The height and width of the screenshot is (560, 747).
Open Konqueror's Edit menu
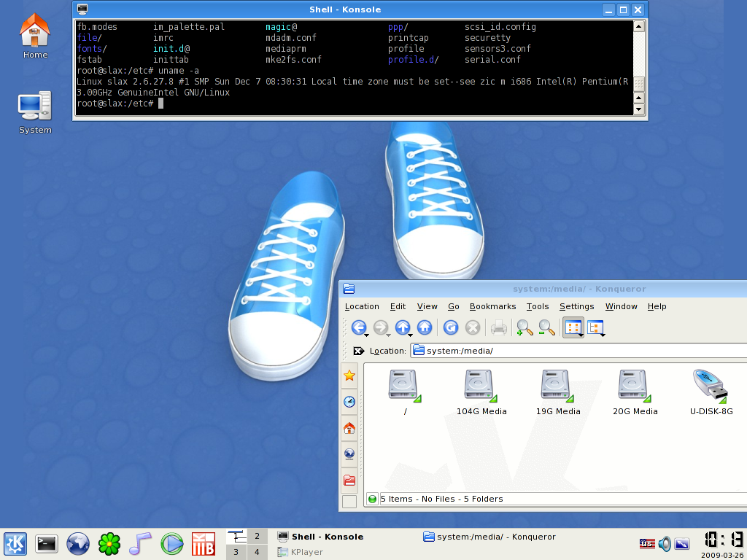[x=398, y=307]
